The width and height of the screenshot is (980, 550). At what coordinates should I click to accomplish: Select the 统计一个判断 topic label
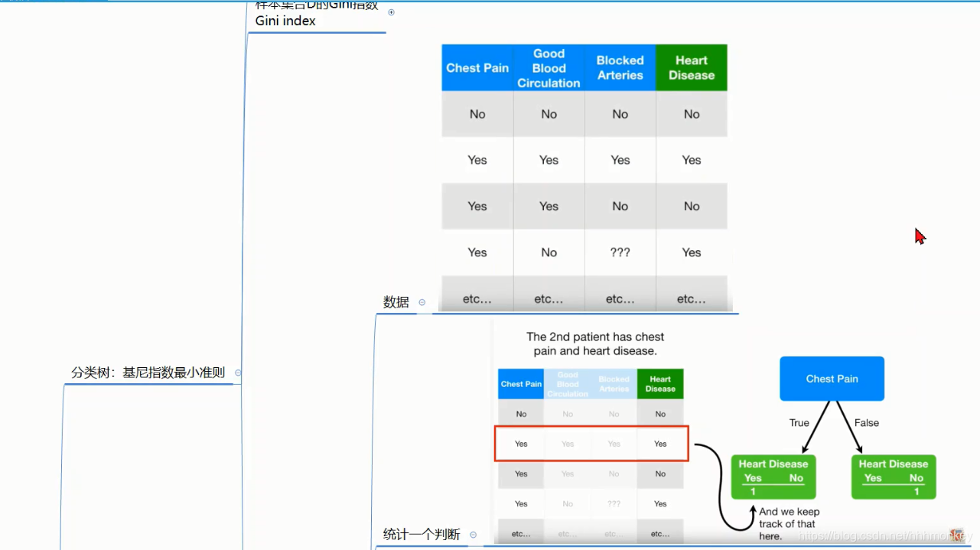tap(422, 535)
